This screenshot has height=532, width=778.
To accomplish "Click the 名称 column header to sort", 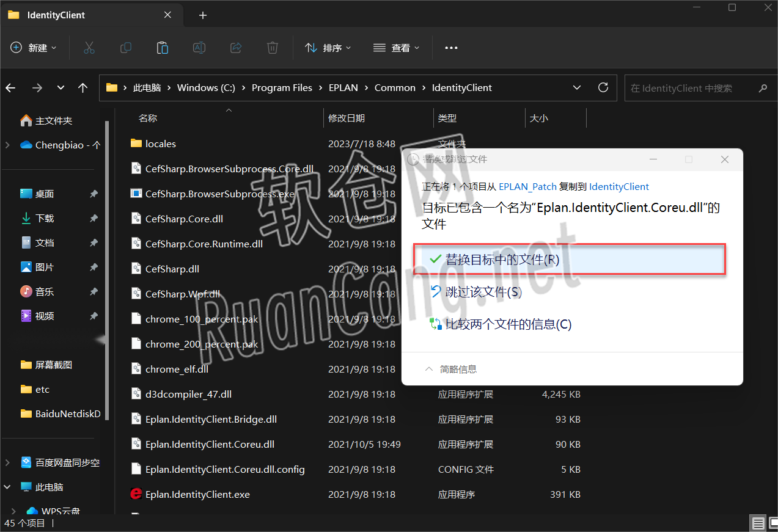I will (147, 117).
